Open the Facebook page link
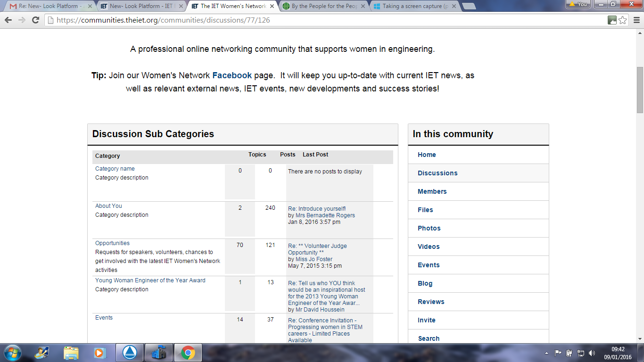 232,75
